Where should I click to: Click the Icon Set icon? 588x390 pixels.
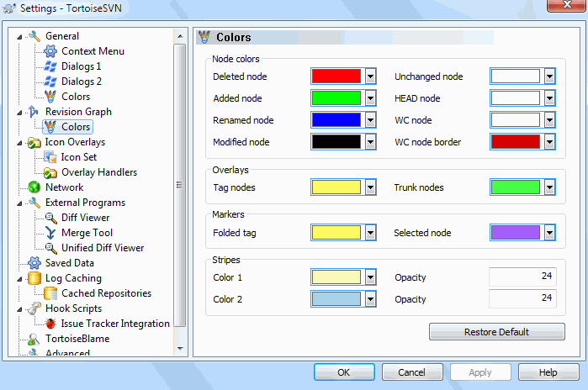pyautogui.click(x=50, y=157)
